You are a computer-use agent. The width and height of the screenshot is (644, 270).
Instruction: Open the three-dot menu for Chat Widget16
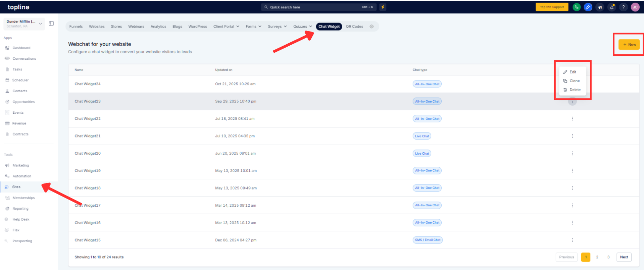(x=573, y=223)
